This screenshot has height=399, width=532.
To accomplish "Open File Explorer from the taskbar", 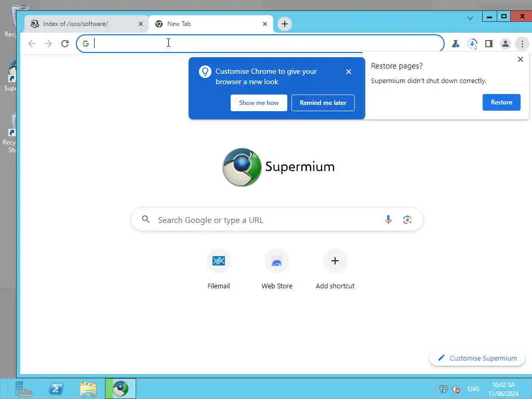I will [88, 389].
